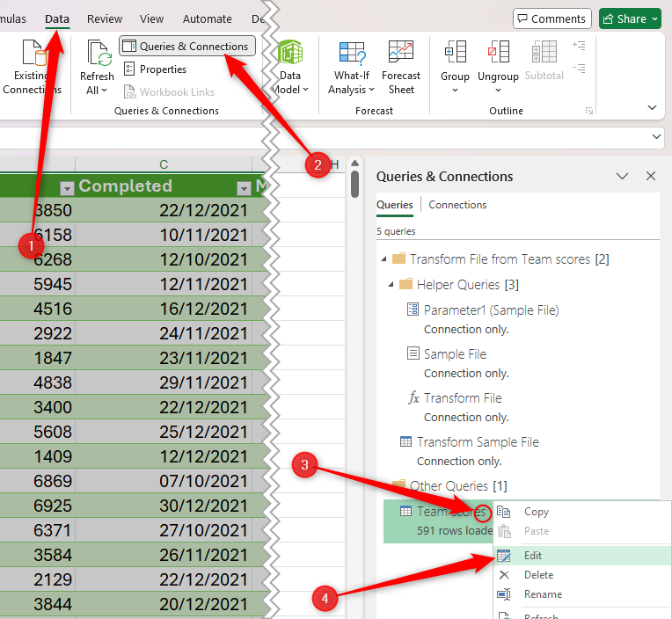Switch to the Connections tab in pane
Image resolution: width=672 pixels, height=619 pixels.
[457, 205]
